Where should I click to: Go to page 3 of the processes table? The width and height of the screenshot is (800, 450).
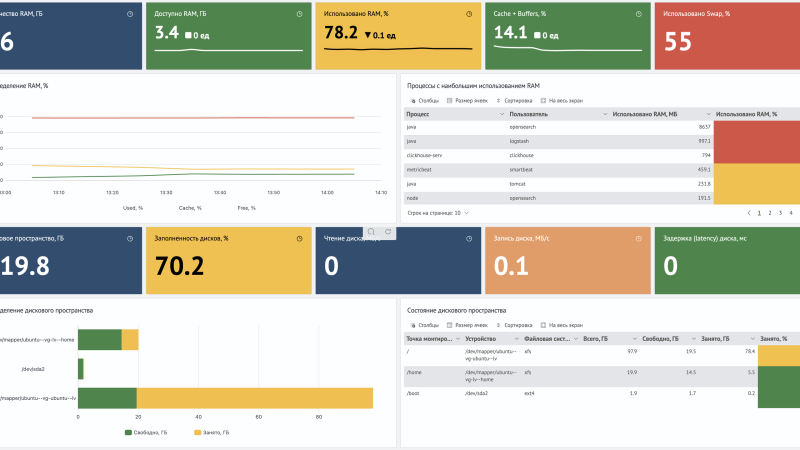pyautogui.click(x=781, y=213)
